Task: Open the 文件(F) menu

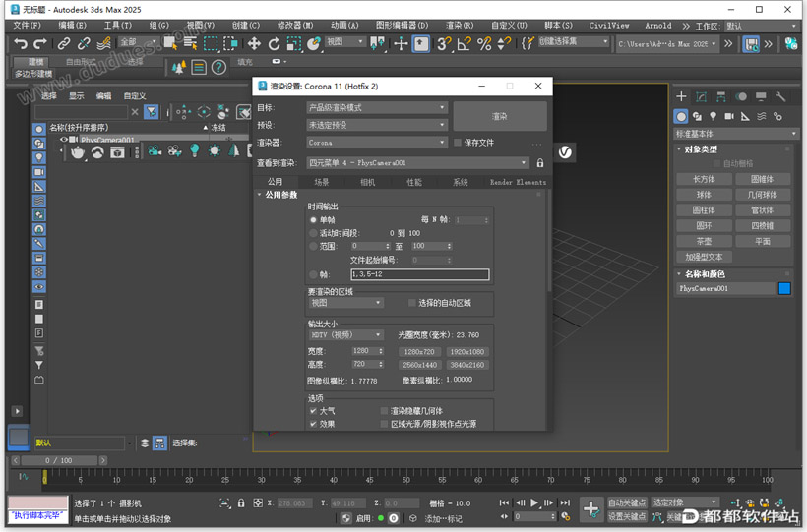Action: pos(27,26)
